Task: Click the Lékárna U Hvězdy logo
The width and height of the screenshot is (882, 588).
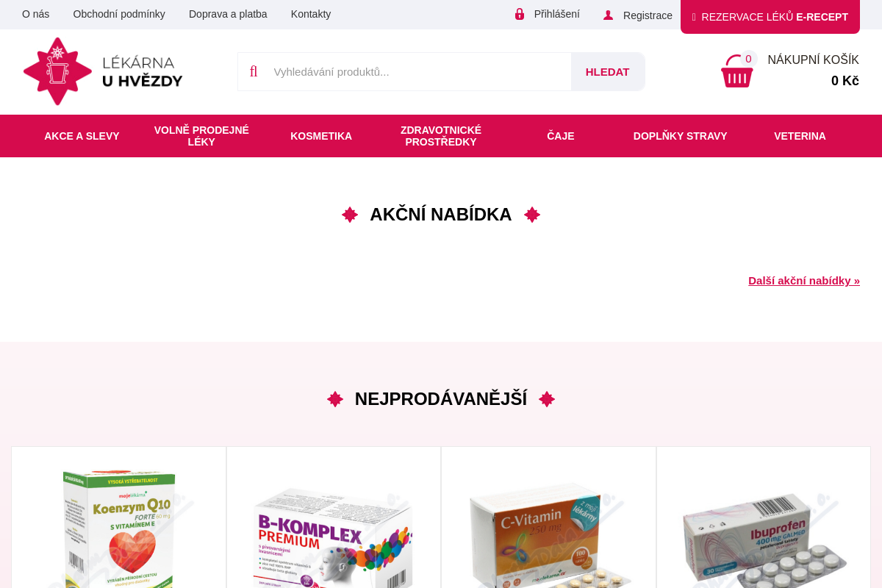Action: point(103,71)
